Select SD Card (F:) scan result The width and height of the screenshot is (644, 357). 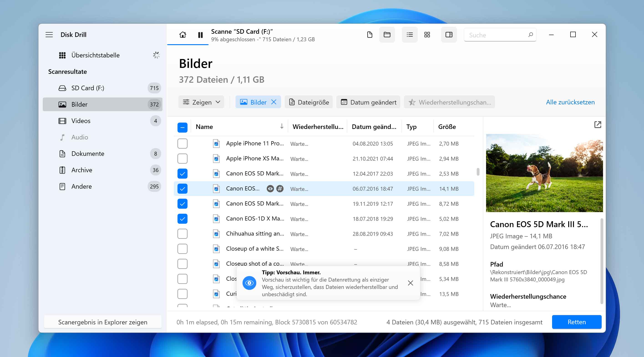click(102, 88)
